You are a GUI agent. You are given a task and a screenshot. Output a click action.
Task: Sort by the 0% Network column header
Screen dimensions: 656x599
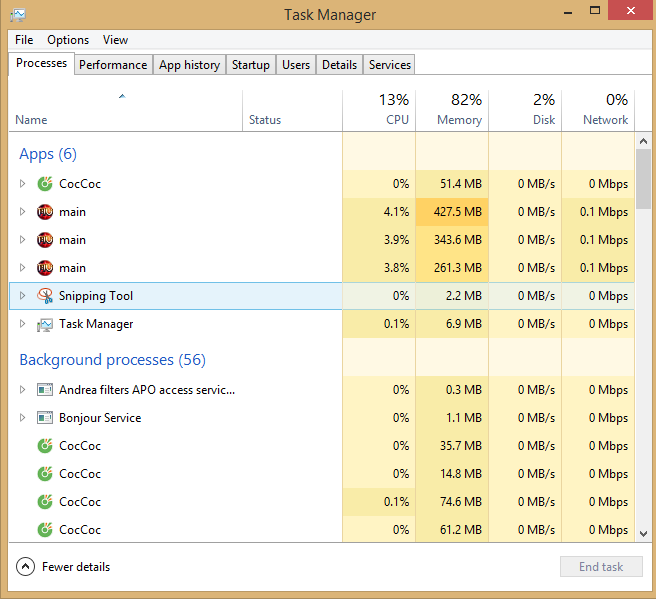coord(598,110)
